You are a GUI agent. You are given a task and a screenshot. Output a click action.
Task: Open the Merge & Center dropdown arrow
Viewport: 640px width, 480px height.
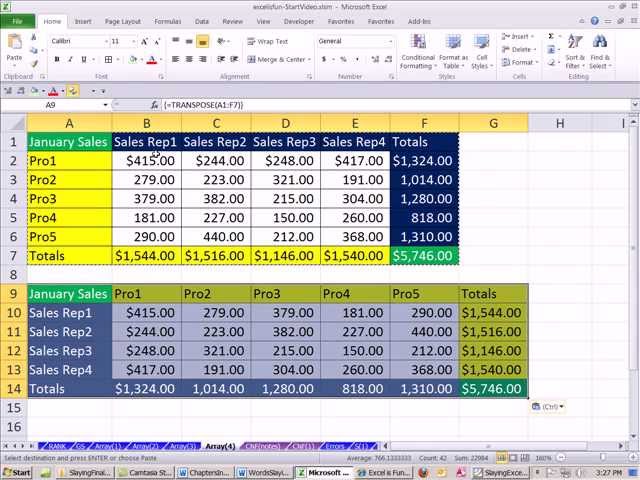(310, 60)
